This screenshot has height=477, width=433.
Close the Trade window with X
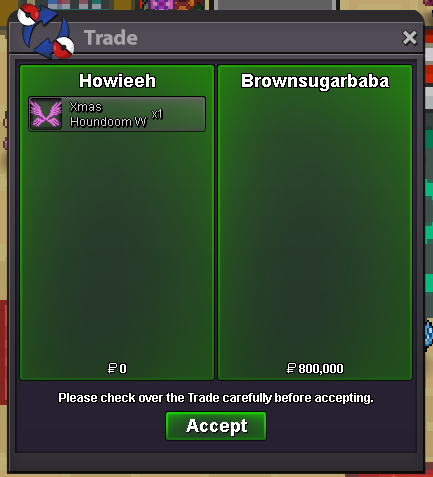tap(409, 37)
